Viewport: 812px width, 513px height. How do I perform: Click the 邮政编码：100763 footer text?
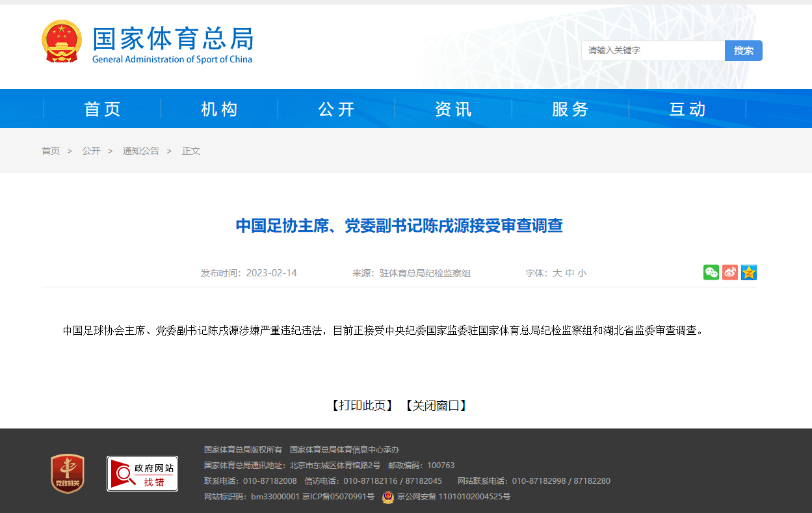(x=421, y=466)
